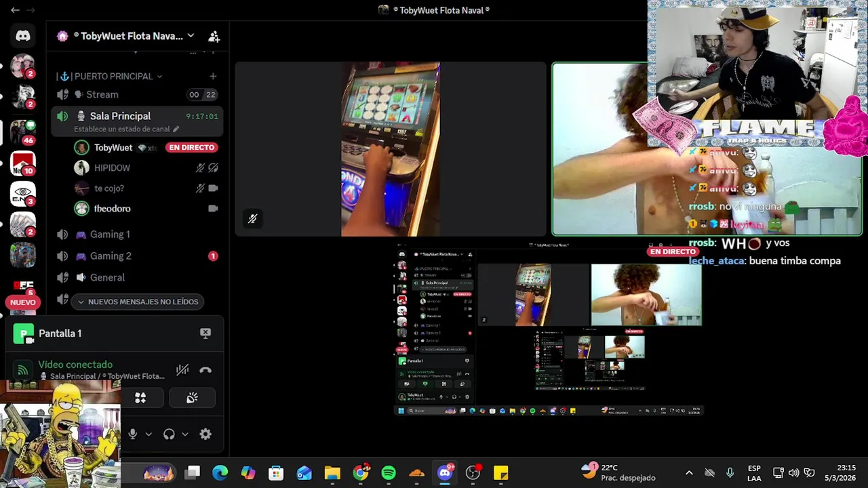
Task: Toggle microphone mute in user panel
Action: (133, 434)
